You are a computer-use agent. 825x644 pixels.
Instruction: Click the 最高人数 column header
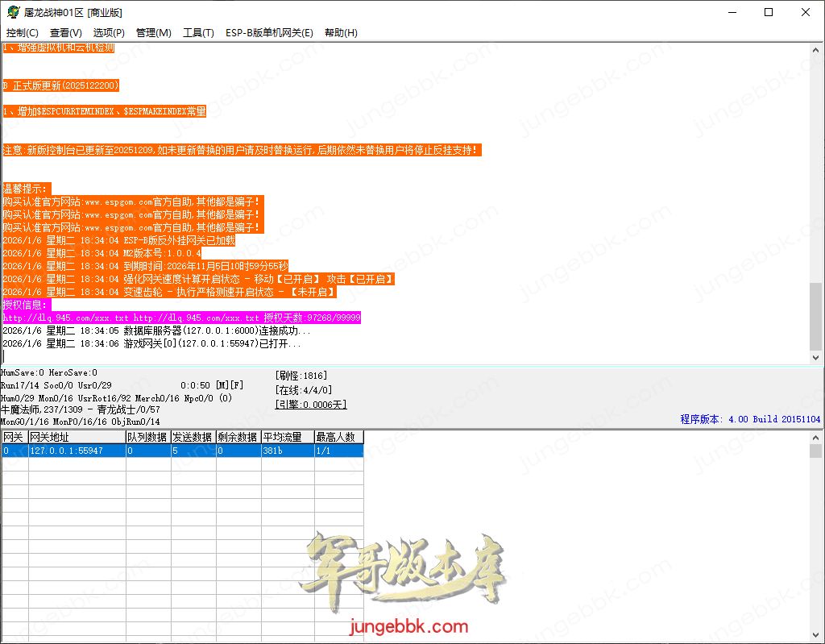[338, 437]
